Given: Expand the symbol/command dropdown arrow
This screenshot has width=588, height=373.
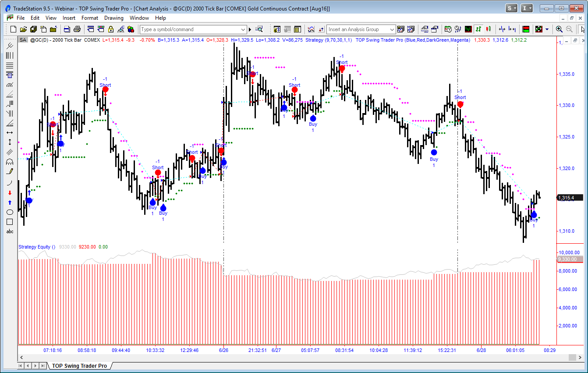Looking at the screenshot, I should [x=244, y=29].
